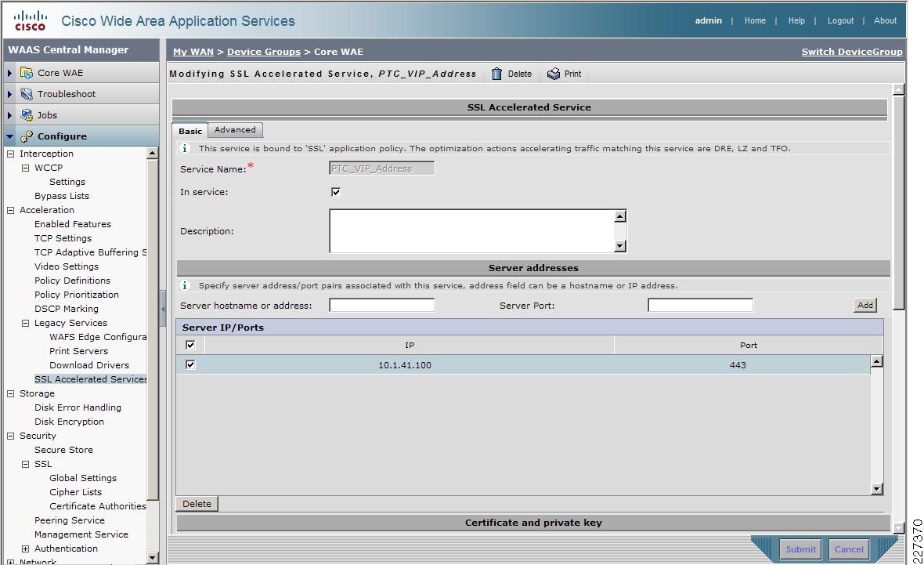Screen dimensions: 924x565
Task: Open the My WAN breadcrumb link
Action: pos(193,52)
